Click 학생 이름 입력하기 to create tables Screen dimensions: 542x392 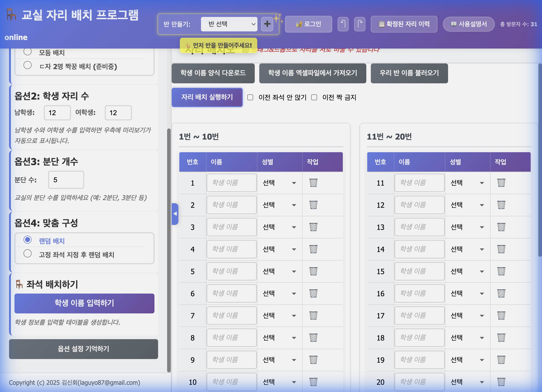pyautogui.click(x=84, y=303)
